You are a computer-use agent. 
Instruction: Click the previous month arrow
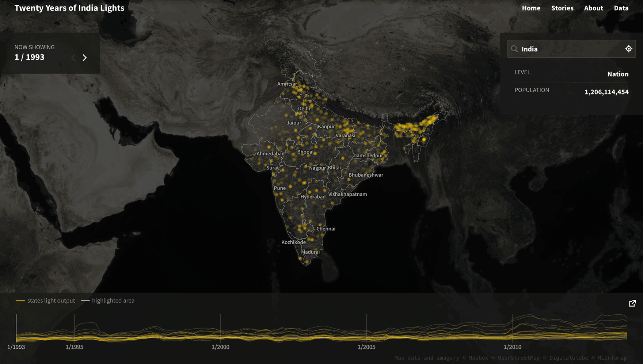tap(73, 58)
